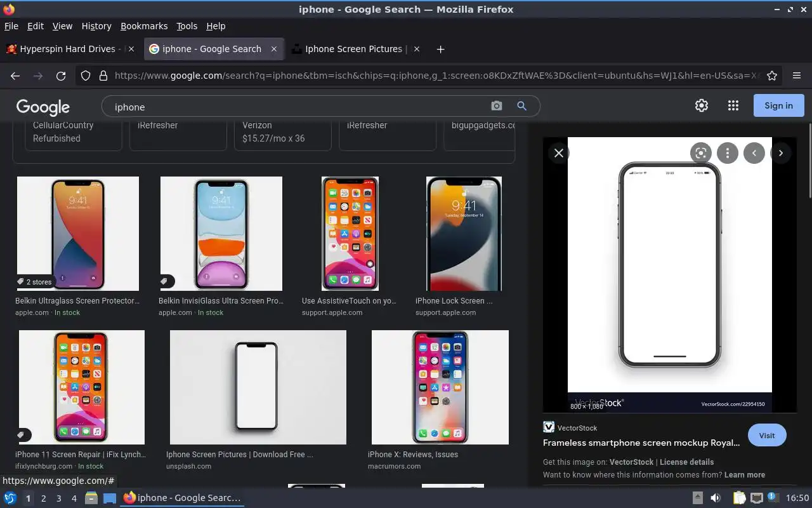Image resolution: width=812 pixels, height=508 pixels.
Task: Click the large frameless smartphone preview image
Action: click(x=670, y=275)
